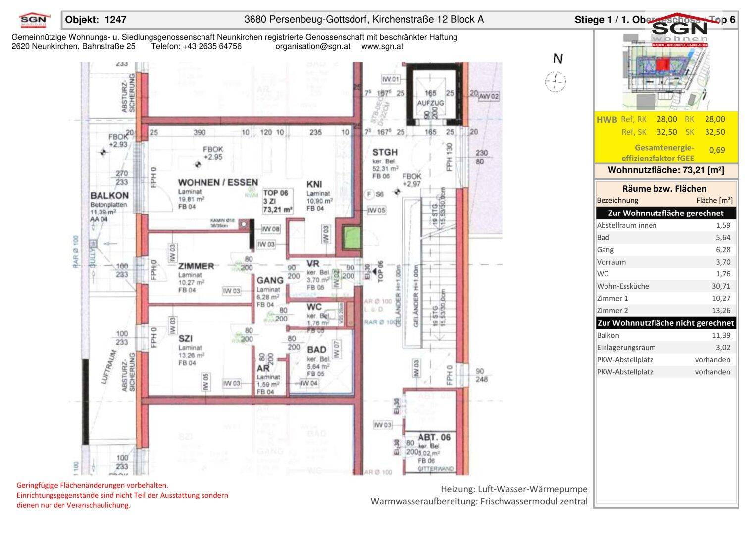Click the 'Zur Wohnnutzfläche gerechnet' black header
756x535 pixels.
point(666,213)
